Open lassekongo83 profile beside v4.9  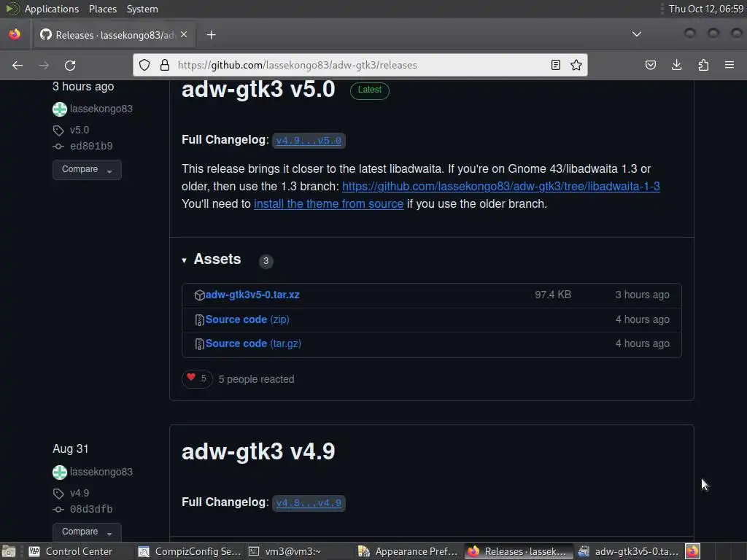pyautogui.click(x=101, y=472)
